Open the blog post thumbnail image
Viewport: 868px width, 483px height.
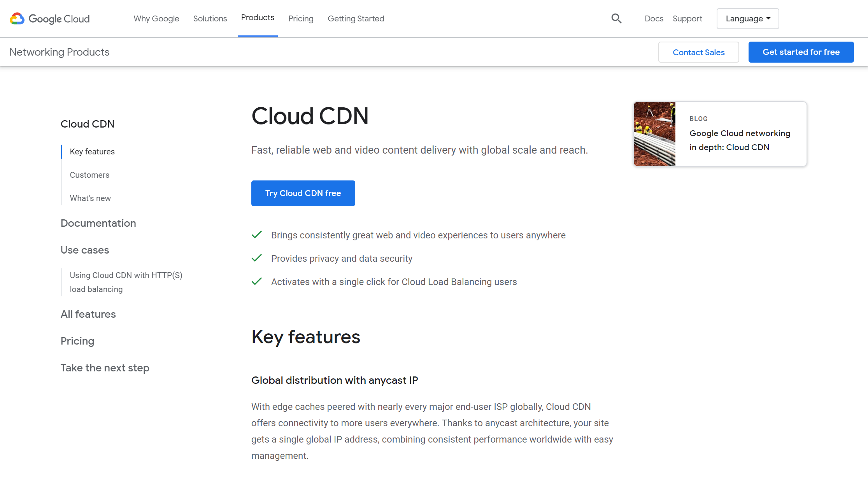[654, 134]
